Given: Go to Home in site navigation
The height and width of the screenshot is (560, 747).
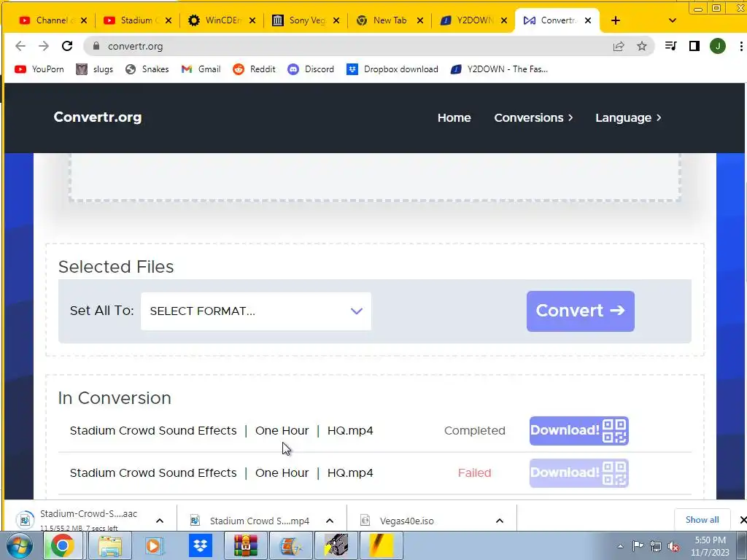Looking at the screenshot, I should click(x=454, y=117).
